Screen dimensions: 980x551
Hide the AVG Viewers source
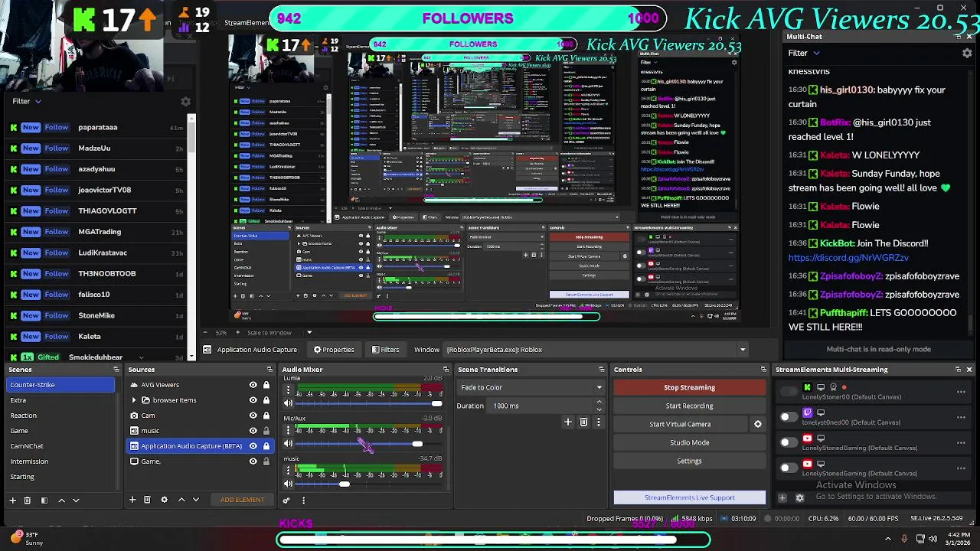[253, 385]
